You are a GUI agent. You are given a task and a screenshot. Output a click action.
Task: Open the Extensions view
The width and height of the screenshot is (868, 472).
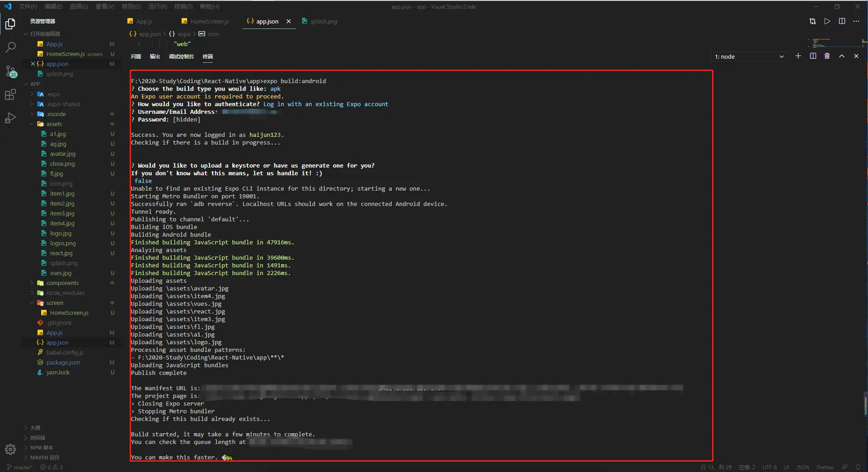[10, 94]
